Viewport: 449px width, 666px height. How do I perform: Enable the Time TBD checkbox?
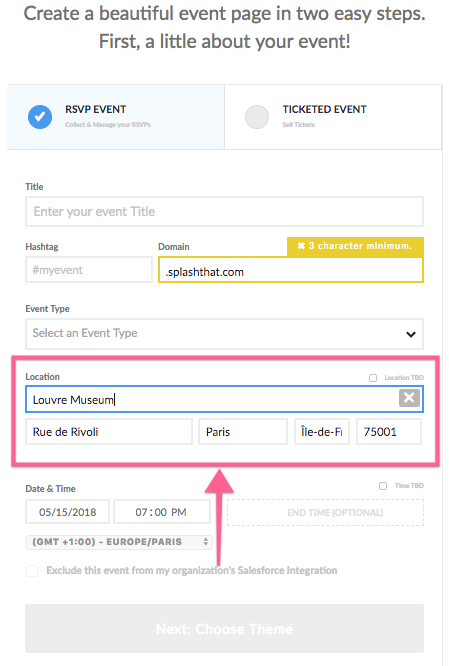pyautogui.click(x=383, y=485)
